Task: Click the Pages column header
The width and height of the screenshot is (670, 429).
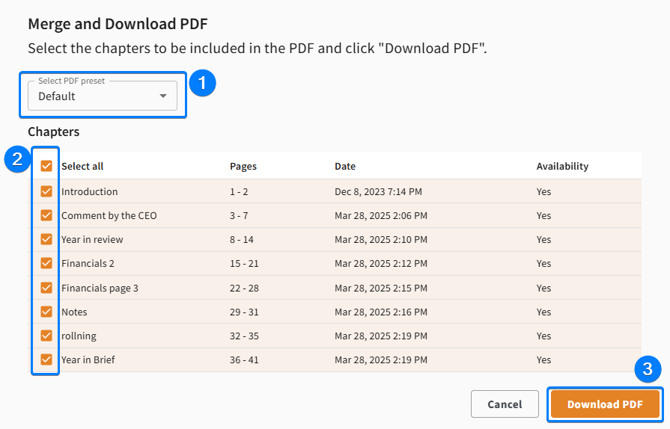Action: (x=243, y=166)
